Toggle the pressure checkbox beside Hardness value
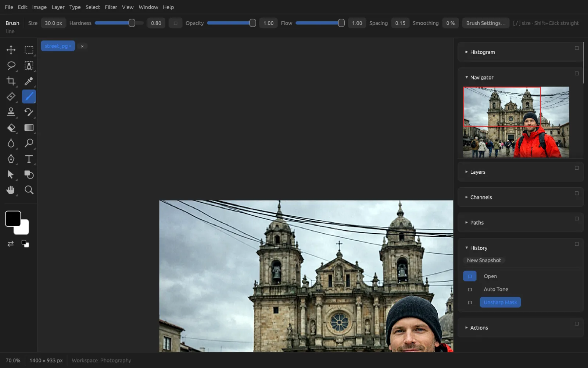The image size is (588, 368). coord(175,23)
